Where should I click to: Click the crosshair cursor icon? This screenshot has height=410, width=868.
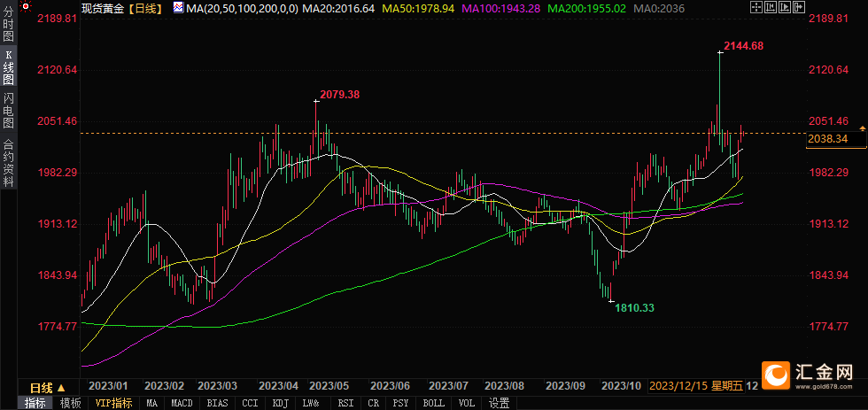pos(756,7)
